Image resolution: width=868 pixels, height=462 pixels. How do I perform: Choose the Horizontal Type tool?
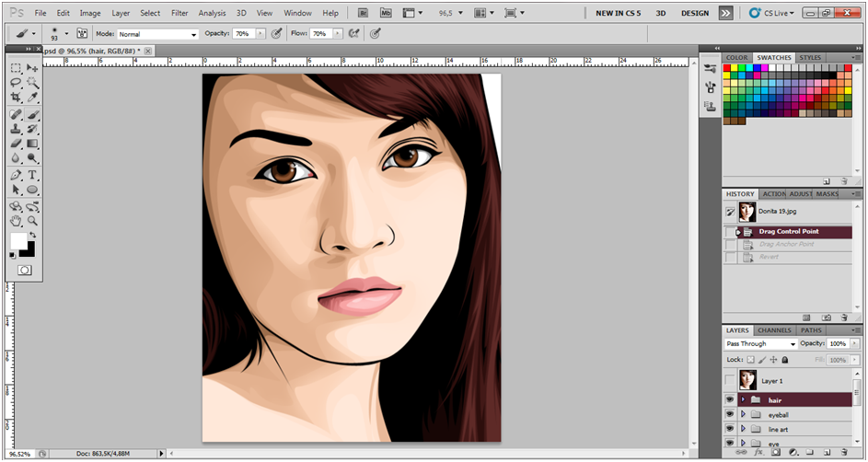click(x=32, y=175)
